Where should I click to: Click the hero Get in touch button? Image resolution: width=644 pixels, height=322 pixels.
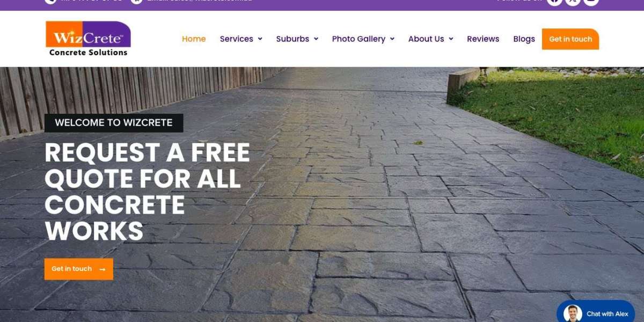tap(79, 269)
